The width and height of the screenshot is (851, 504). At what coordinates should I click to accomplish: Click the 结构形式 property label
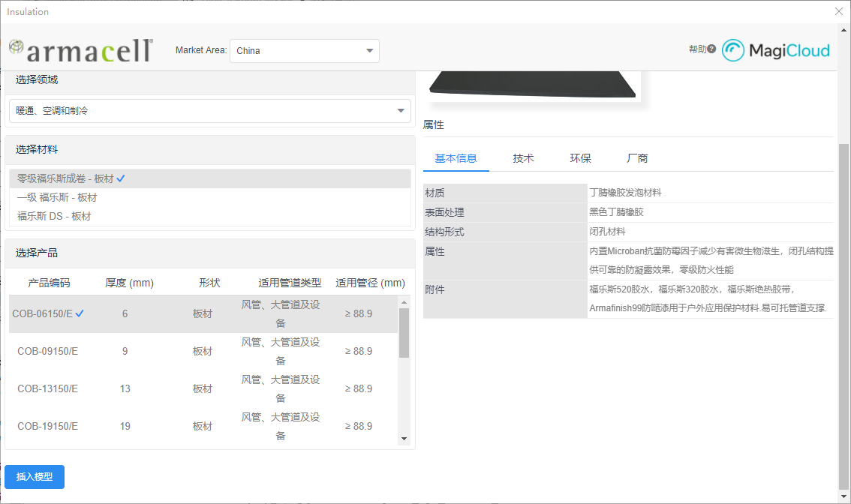[444, 232]
